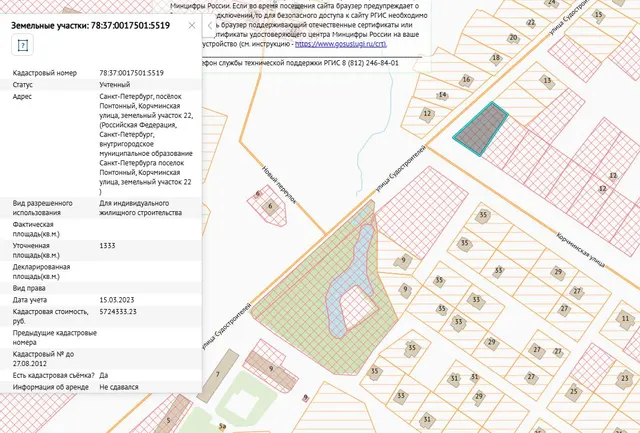
Task: Click the Информация об аренде label
Action: click(51, 387)
